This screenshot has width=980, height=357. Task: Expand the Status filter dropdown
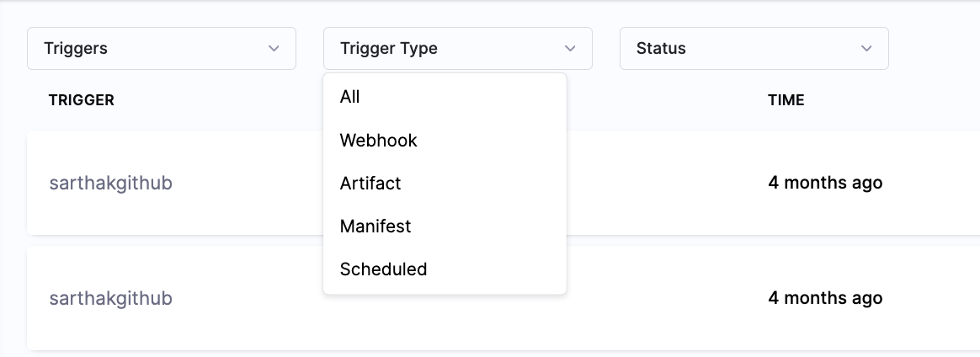(754, 49)
